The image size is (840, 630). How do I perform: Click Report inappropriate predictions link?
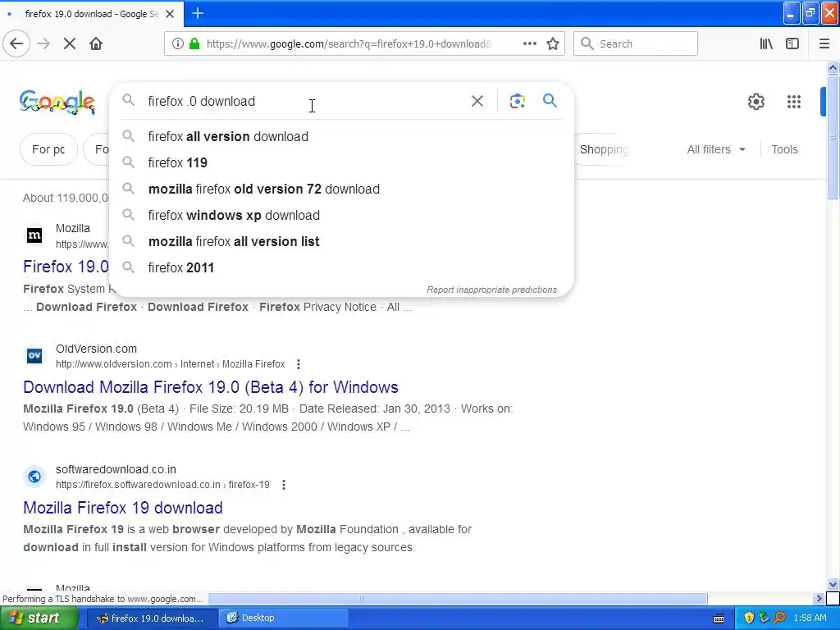(492, 290)
